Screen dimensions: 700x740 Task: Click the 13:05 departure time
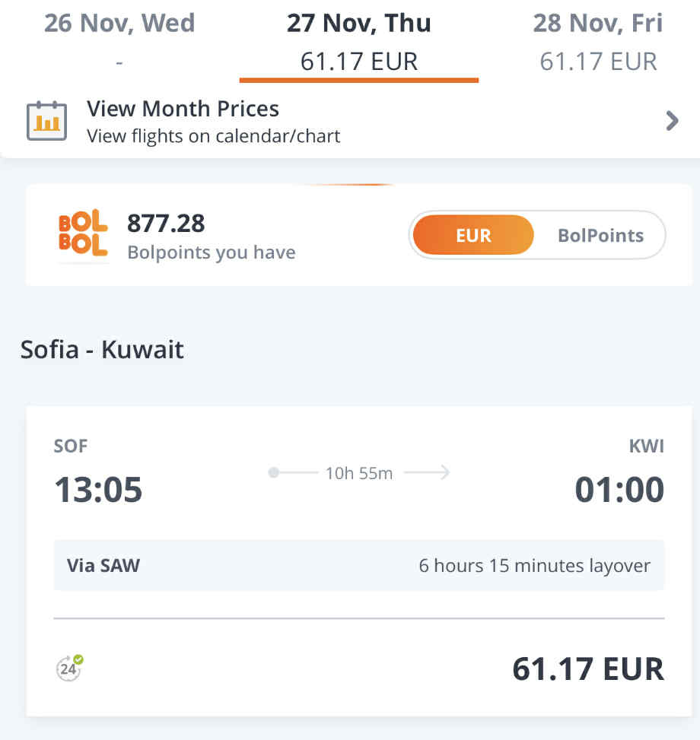point(98,491)
